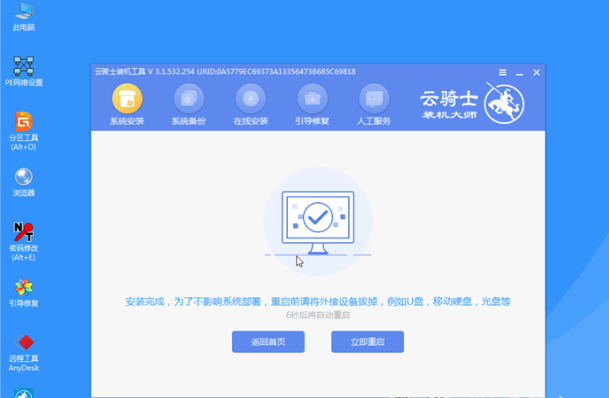Image resolution: width=609 pixels, height=398 pixels.
Task: Launch 浏览器 desktop icon
Action: point(24,182)
